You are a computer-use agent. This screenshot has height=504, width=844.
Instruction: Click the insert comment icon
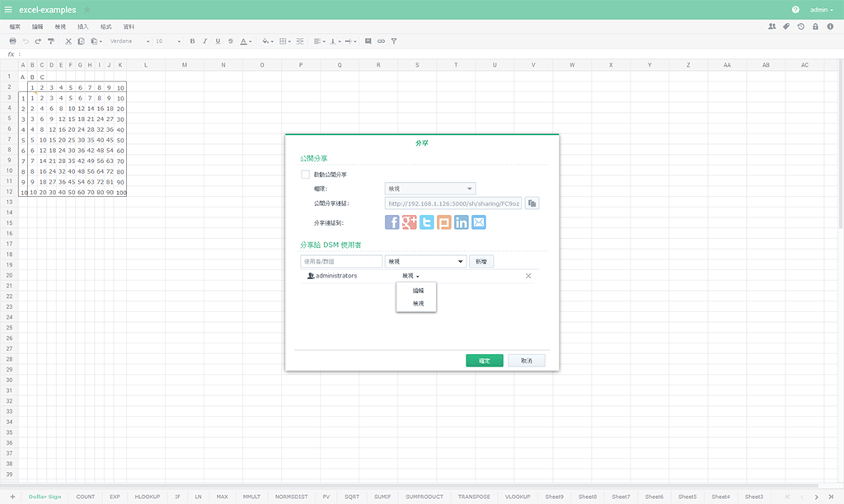(x=368, y=41)
